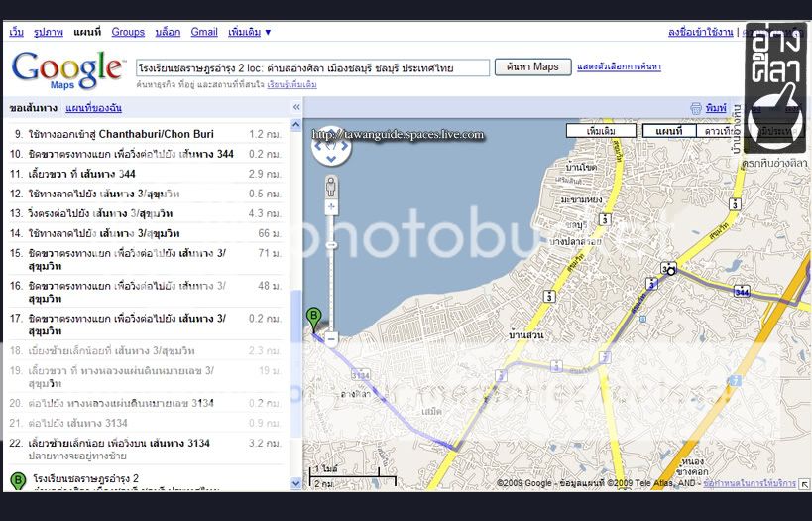This screenshot has width=812, height=521.
Task: Select direction step 19 with 19 ม.
Action: coord(146,377)
